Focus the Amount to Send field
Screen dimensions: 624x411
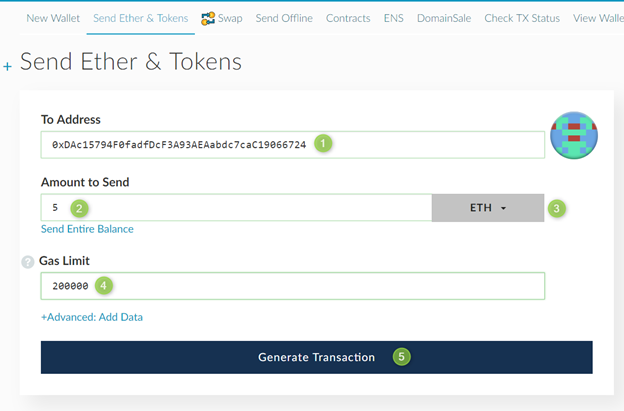pos(236,207)
